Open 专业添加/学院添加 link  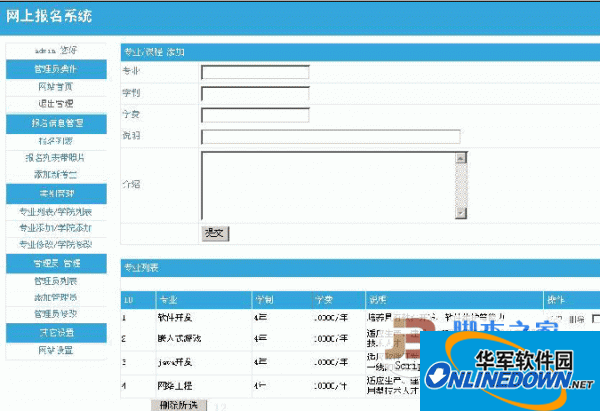(x=56, y=228)
